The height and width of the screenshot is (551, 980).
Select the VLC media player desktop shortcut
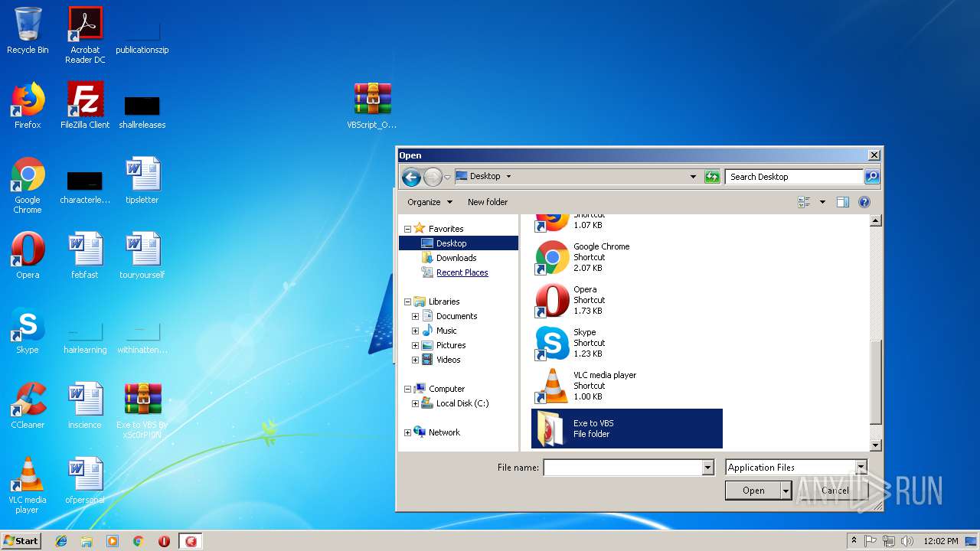coord(28,485)
